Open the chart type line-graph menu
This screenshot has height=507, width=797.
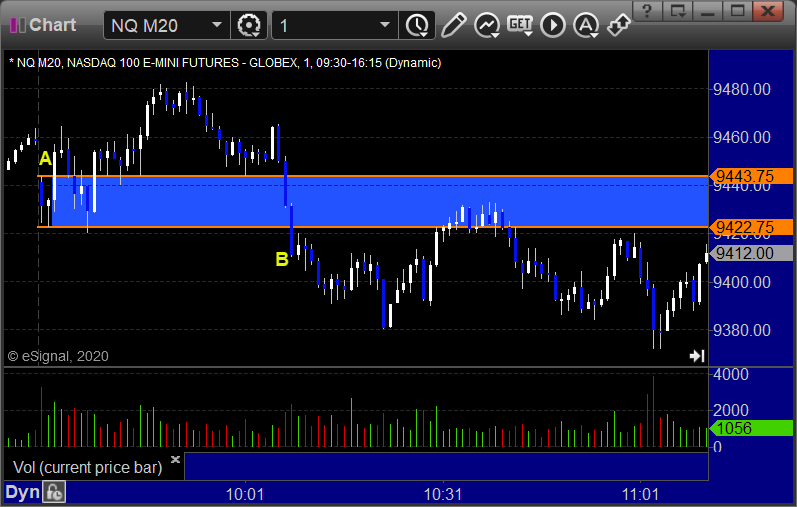tap(487, 25)
